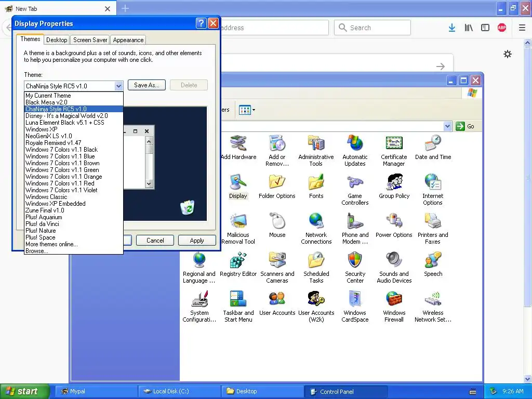Click the Adblock Plus ABP icon
This screenshot has height=399, width=532.
pos(502,28)
